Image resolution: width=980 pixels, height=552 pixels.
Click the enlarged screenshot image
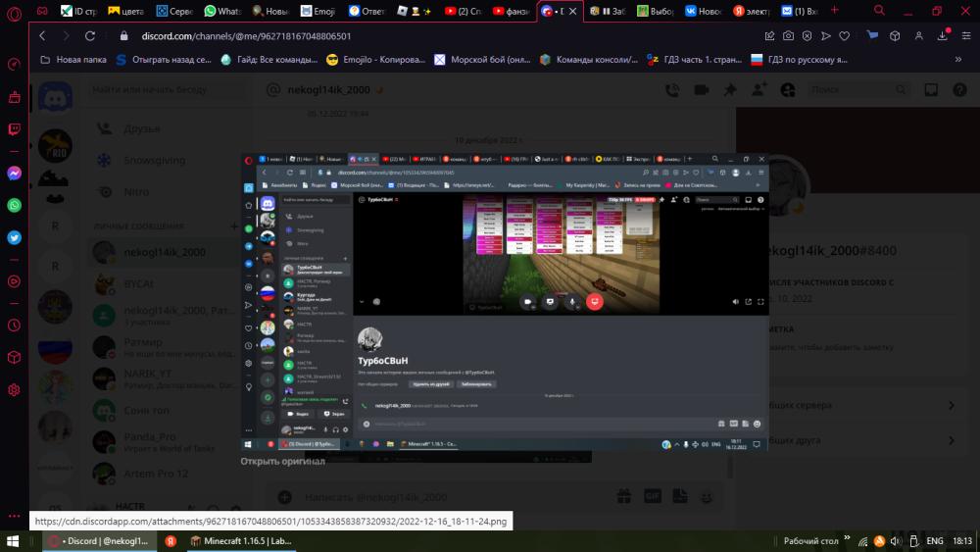click(505, 302)
